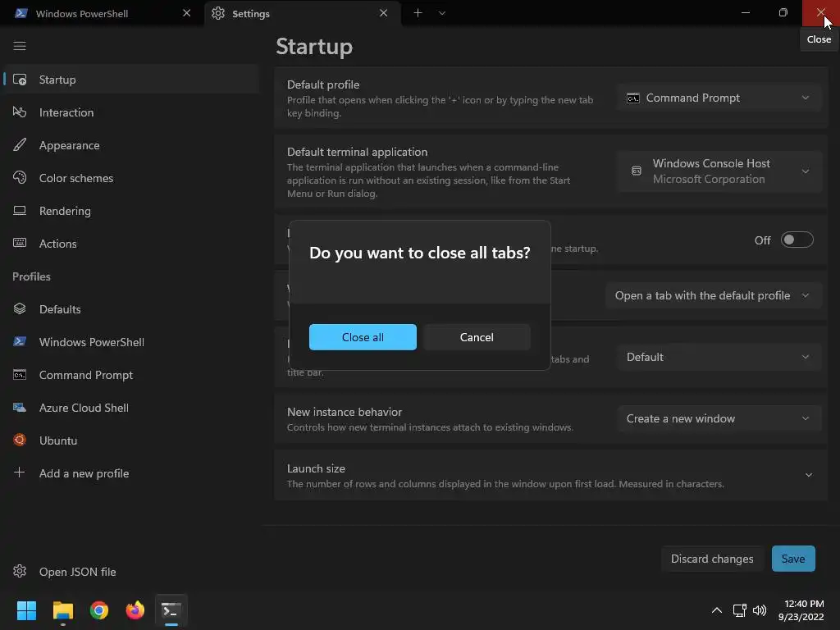This screenshot has width=840, height=630.
Task: Select Appearance in the sidebar
Action: [131, 145]
